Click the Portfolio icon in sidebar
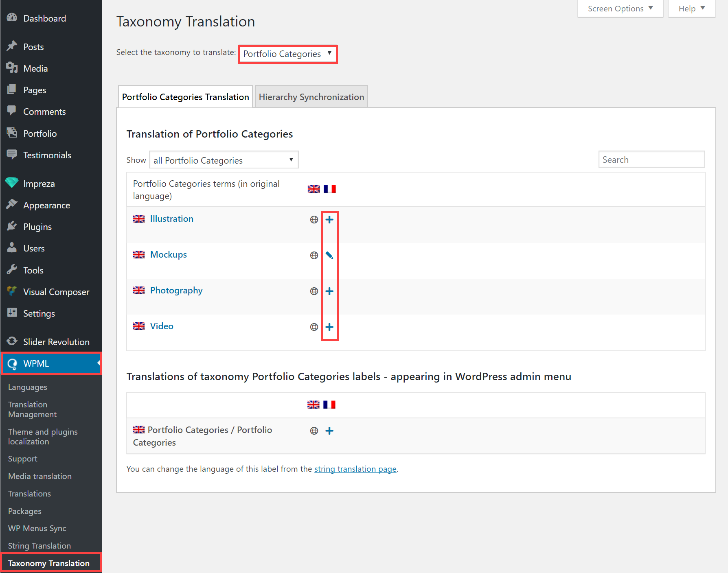728x573 pixels. tap(12, 133)
